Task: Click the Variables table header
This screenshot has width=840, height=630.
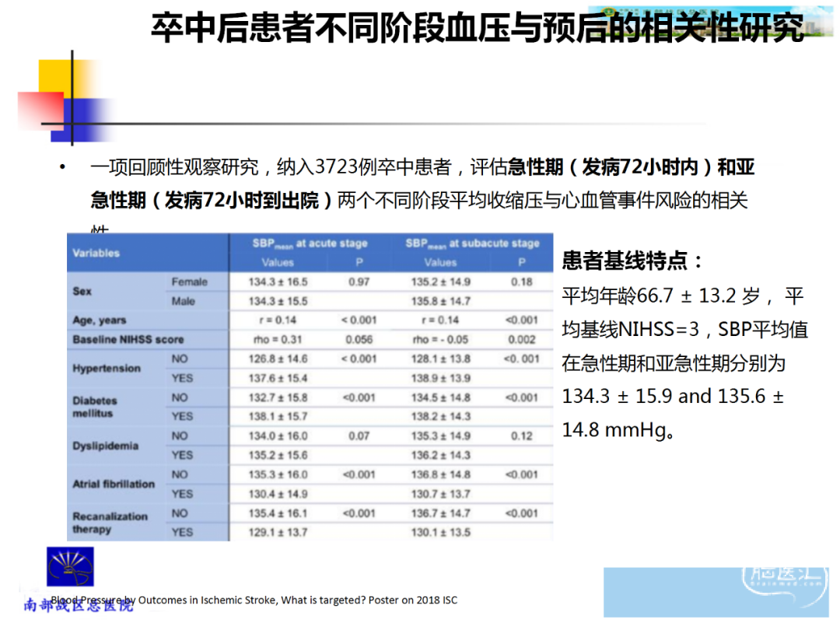Action: point(96,253)
